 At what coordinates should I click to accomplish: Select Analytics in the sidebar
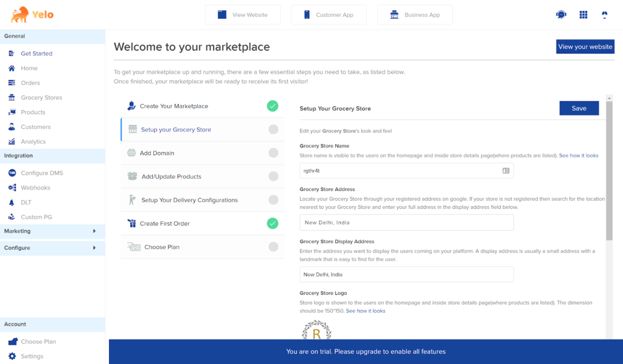click(33, 142)
